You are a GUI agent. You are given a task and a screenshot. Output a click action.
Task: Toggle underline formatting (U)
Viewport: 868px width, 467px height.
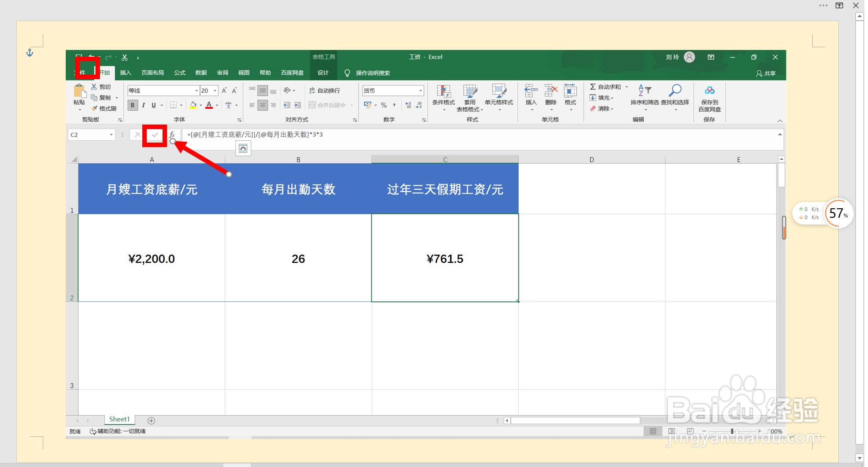pyautogui.click(x=154, y=105)
